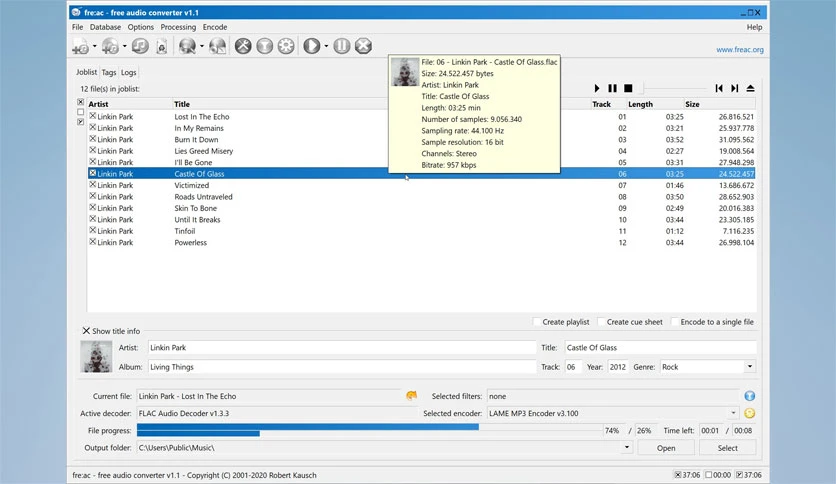Click album cover thumbnail in title info
The image size is (836, 484).
tap(96, 357)
